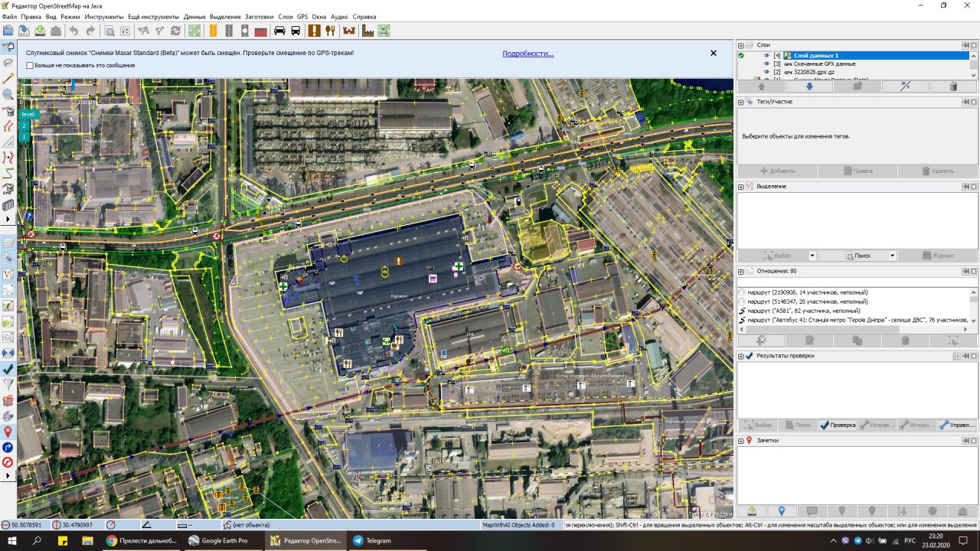Screen dimensions: 980x551
Task: Toggle visibility eye of '3220828.gpx.gz' layer
Action: point(766,72)
